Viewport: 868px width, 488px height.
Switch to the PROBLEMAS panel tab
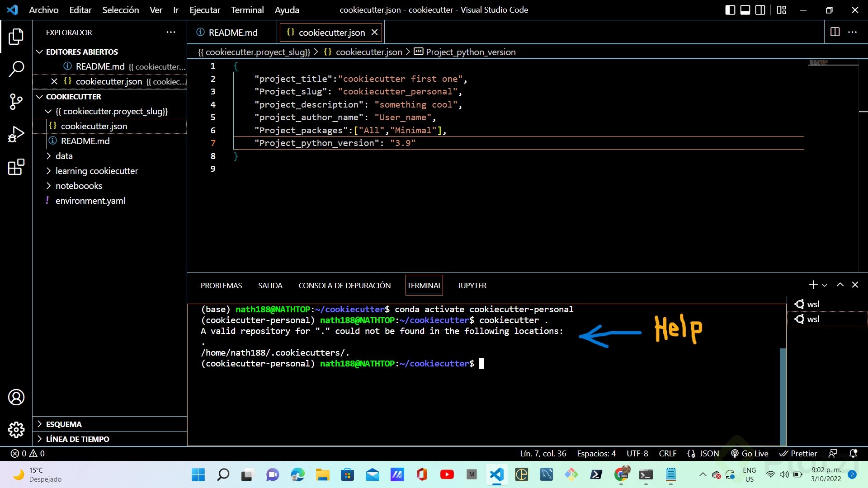(x=221, y=286)
